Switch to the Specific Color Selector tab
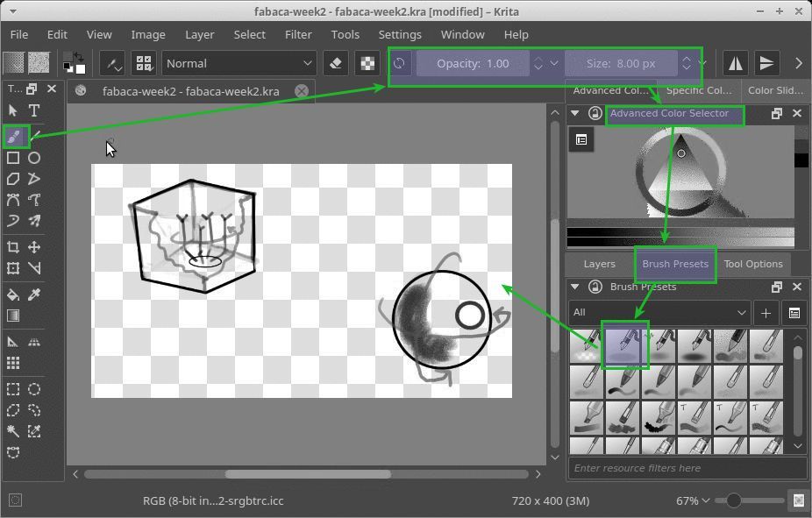Viewport: 812px width, 518px height. [x=699, y=90]
